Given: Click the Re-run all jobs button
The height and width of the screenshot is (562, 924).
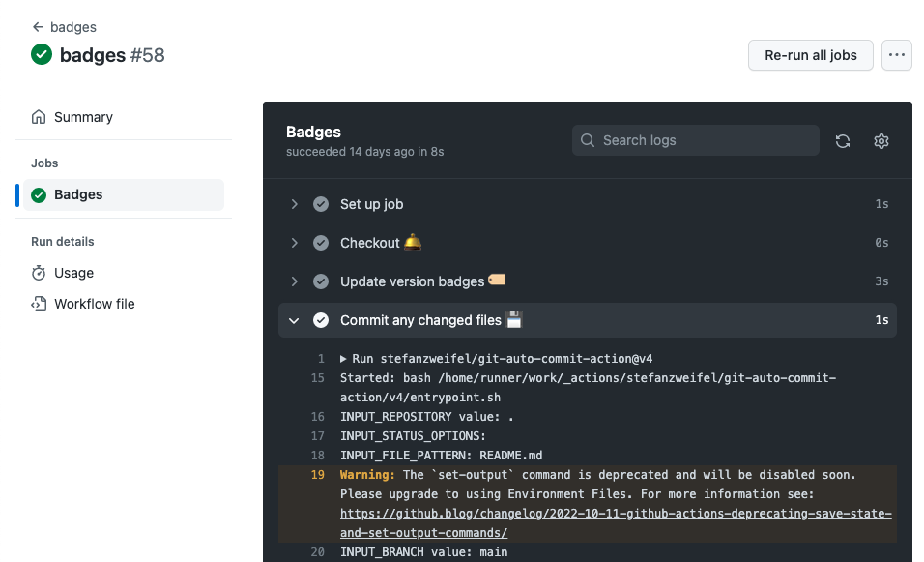Looking at the screenshot, I should point(810,55).
